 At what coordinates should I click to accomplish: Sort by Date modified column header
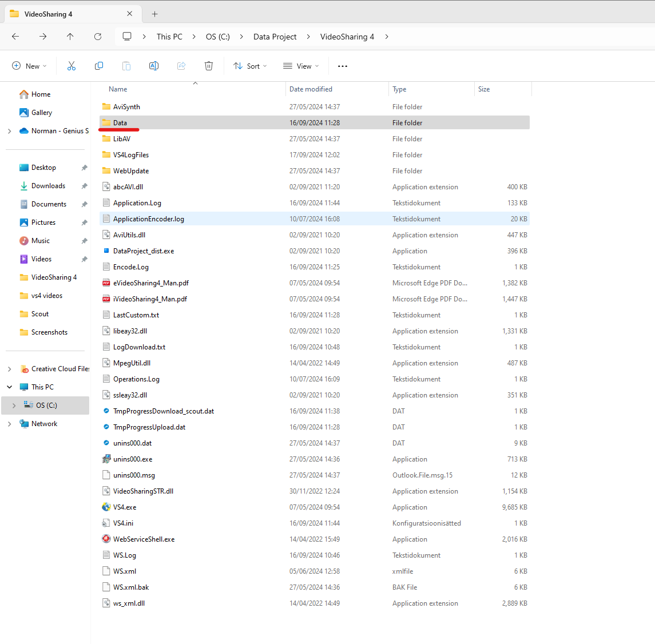point(311,89)
